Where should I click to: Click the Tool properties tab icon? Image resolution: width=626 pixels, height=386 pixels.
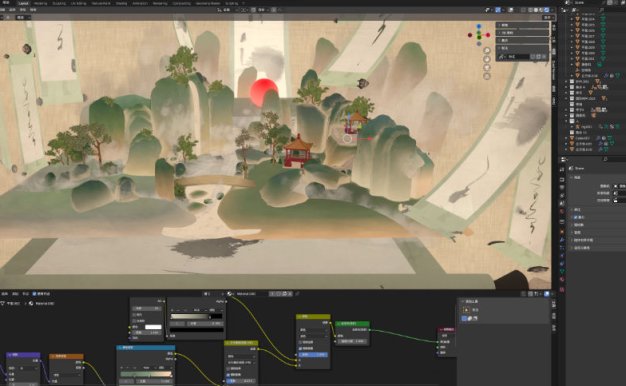coord(562,169)
